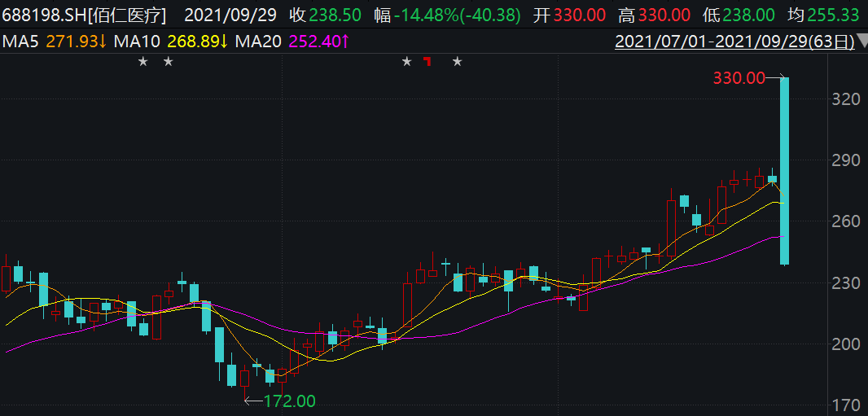Click the change value -14.48%(-40.38)

point(458,15)
